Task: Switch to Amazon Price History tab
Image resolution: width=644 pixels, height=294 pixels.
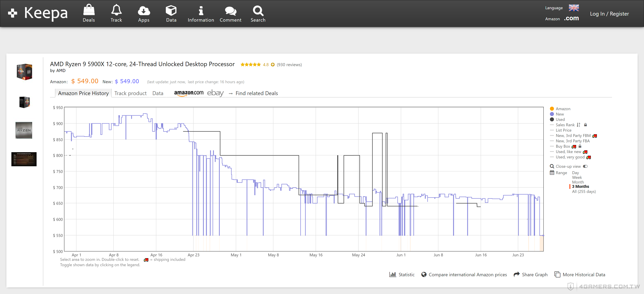Action: coord(83,93)
